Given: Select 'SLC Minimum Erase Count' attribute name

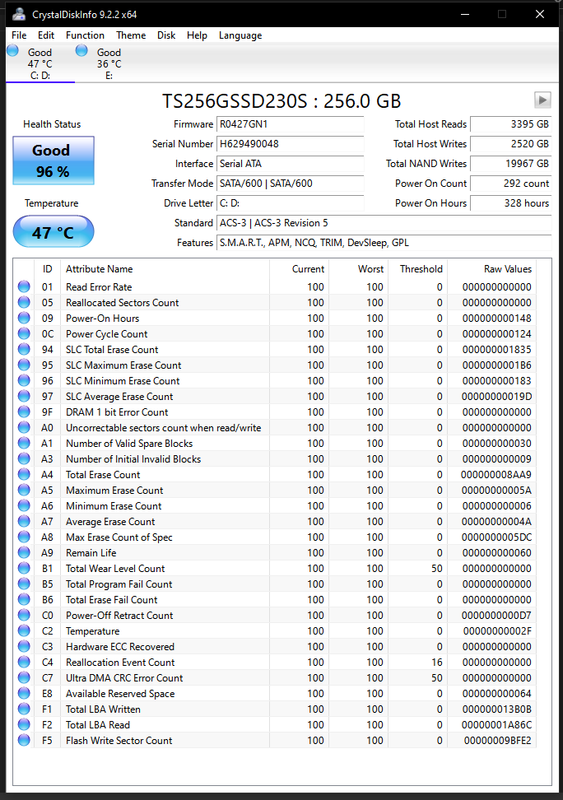Looking at the screenshot, I should 123,381.
